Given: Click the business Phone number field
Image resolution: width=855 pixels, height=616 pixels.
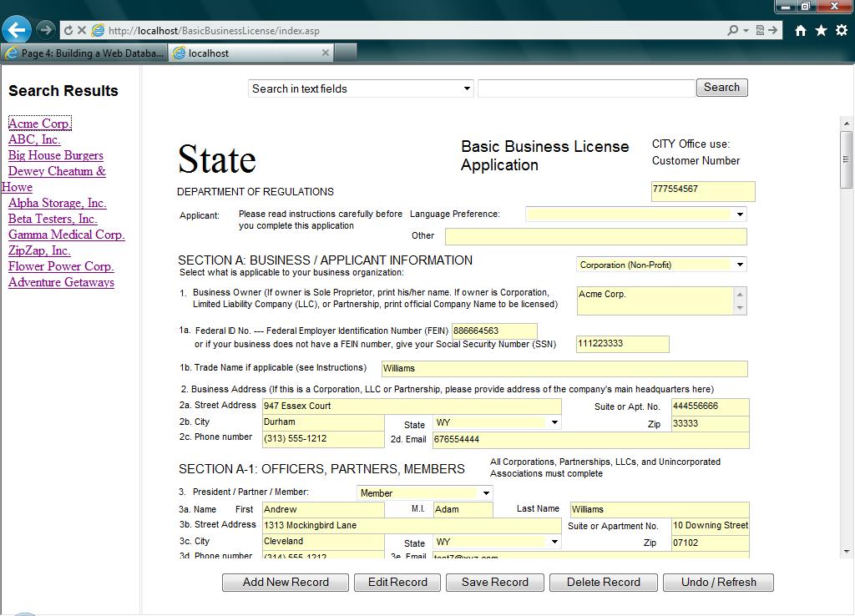Looking at the screenshot, I should pyautogui.click(x=323, y=439).
